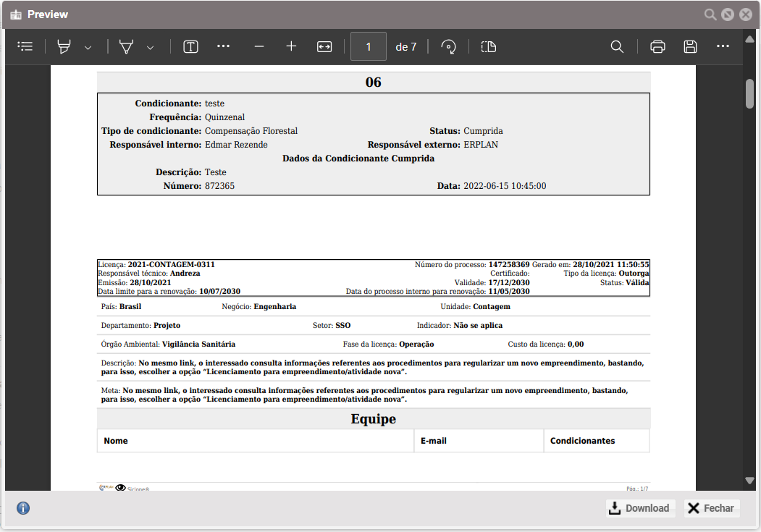Click the circular block icon in title bar
Screen dimensions: 761x532
[x=728, y=14]
